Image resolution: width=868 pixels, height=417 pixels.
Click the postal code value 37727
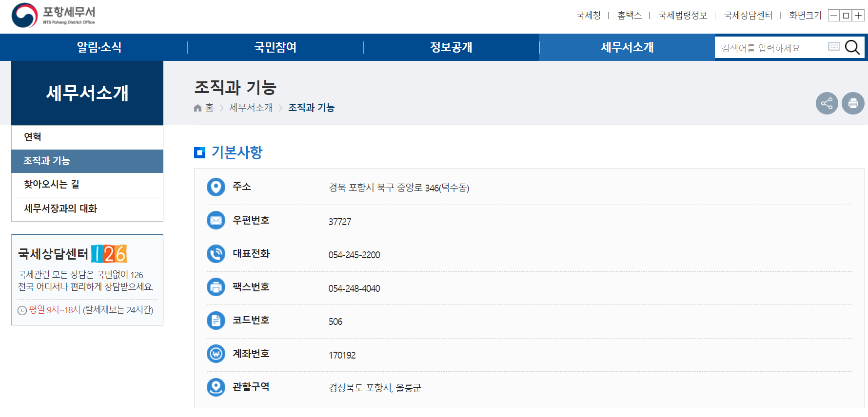(340, 222)
